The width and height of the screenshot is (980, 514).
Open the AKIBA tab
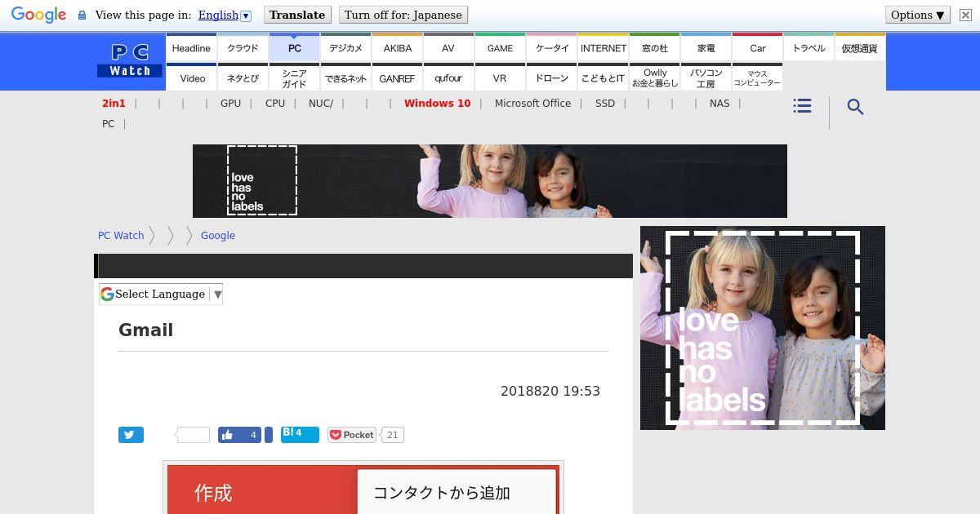pyautogui.click(x=398, y=48)
